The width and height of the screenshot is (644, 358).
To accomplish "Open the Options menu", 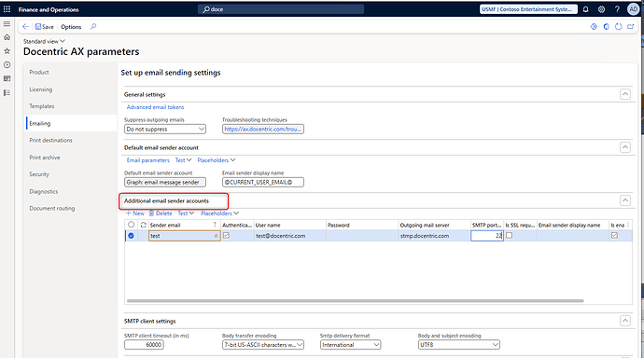I will coord(71,27).
